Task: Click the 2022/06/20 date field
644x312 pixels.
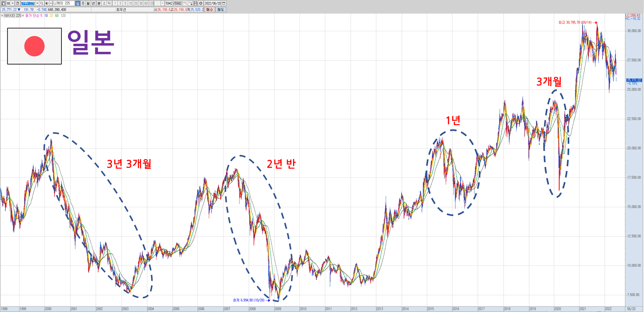Action: (x=213, y=3)
